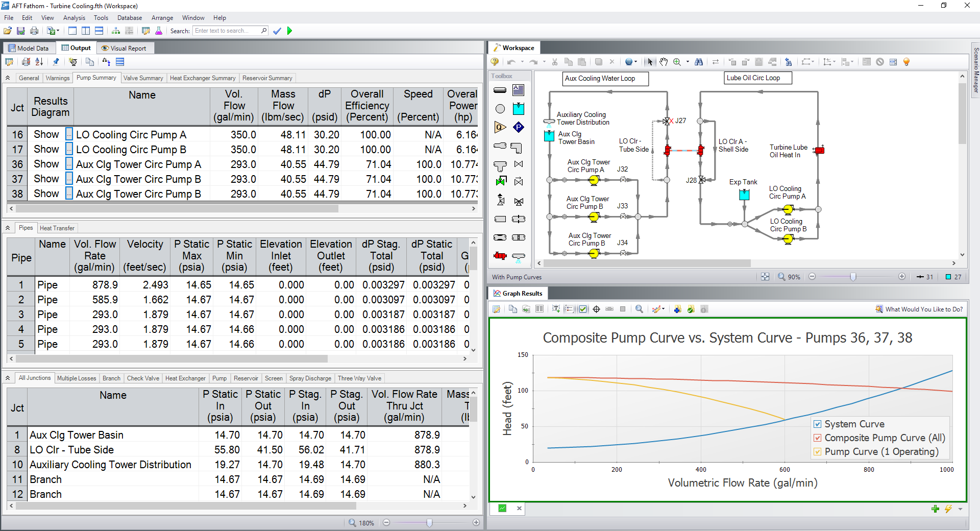Click the binoculars Find icon

point(699,62)
